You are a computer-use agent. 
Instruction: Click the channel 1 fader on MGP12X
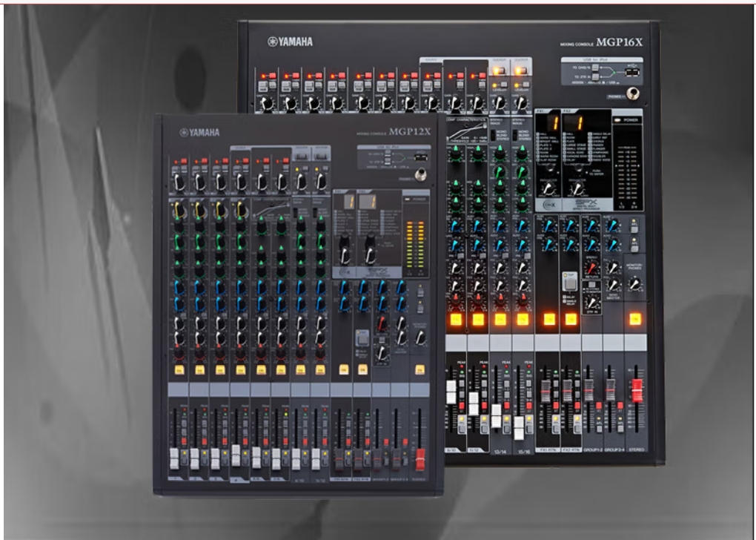pyautogui.click(x=174, y=458)
